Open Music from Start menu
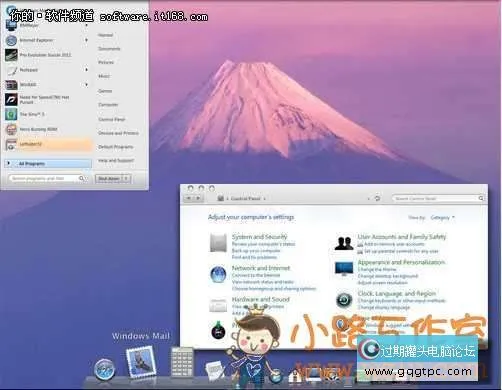This screenshot has width=502, height=390. point(104,76)
